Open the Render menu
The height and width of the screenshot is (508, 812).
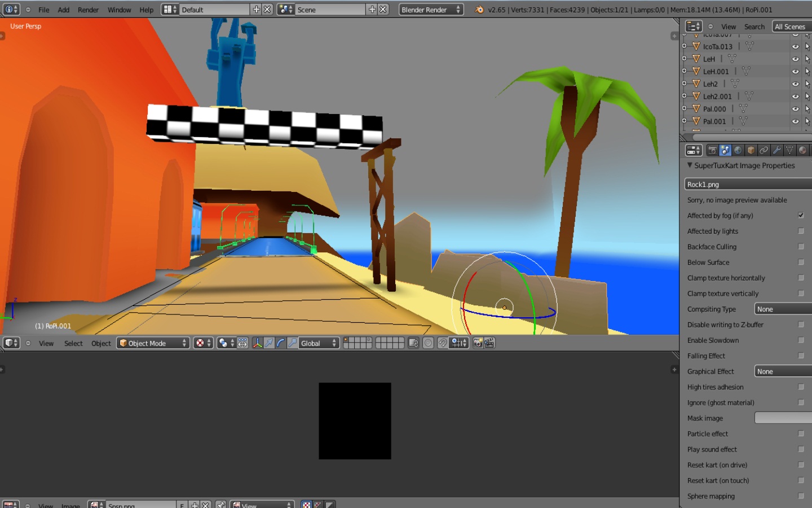pos(88,10)
